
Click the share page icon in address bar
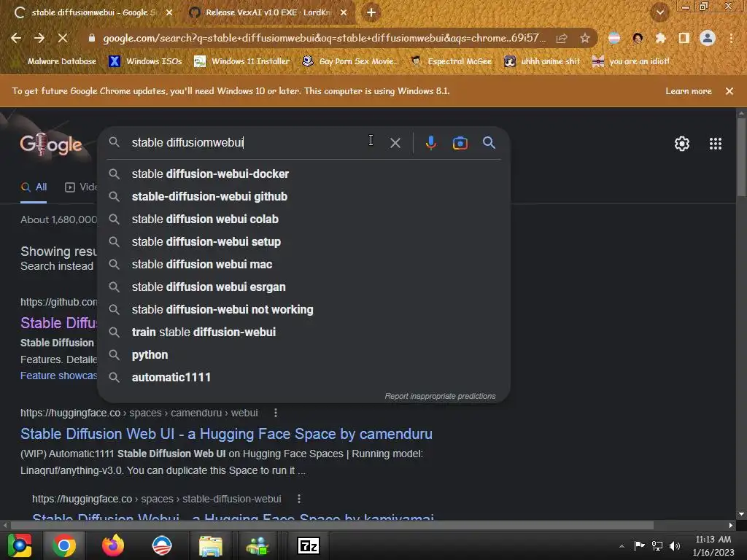pyautogui.click(x=562, y=38)
